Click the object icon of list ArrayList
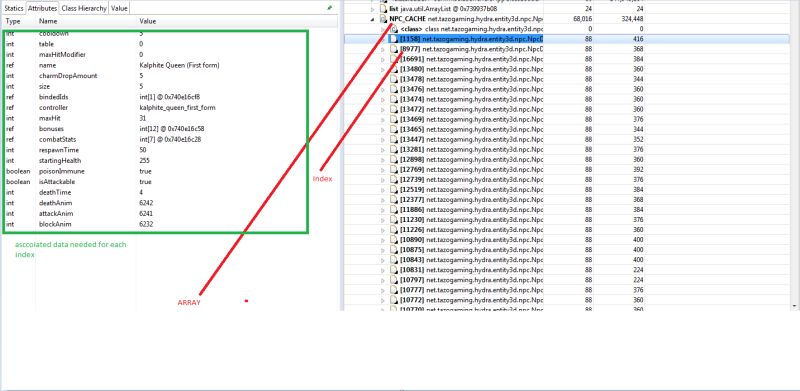The width and height of the screenshot is (800, 391). (384, 9)
